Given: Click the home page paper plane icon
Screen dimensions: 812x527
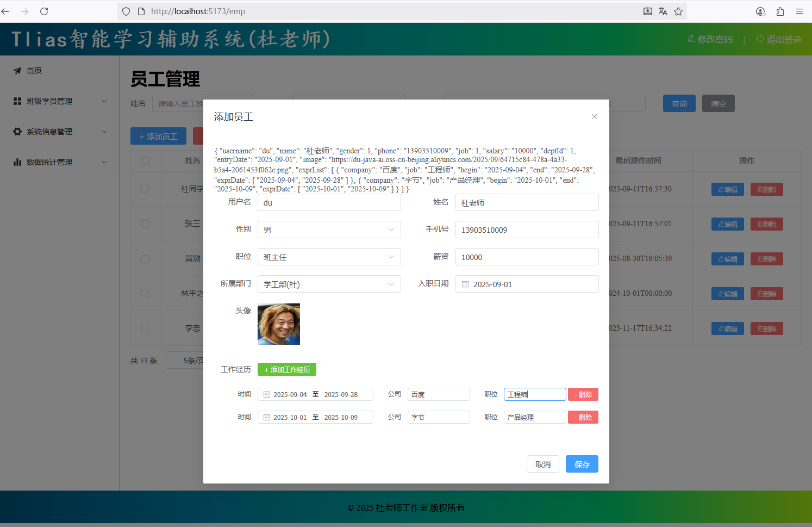Looking at the screenshot, I should (x=17, y=71).
